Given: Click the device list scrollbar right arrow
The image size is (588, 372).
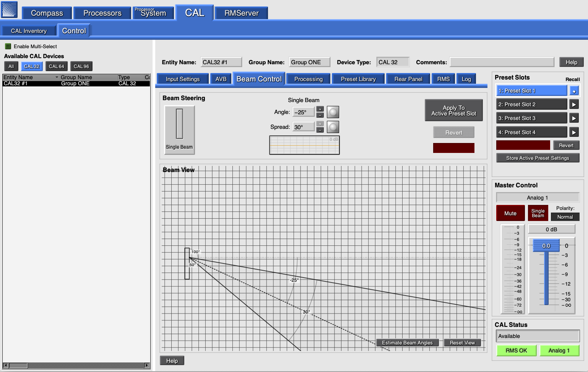Looking at the screenshot, I should click(147, 366).
